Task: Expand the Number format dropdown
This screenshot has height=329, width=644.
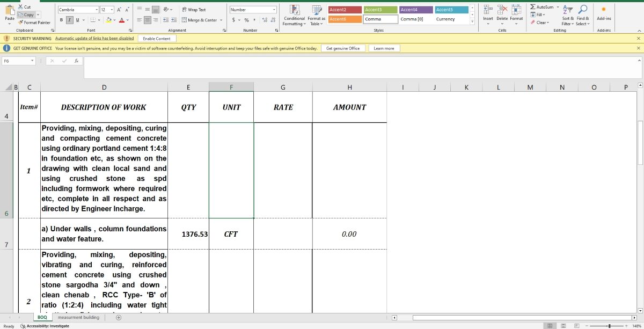Action: click(x=274, y=10)
